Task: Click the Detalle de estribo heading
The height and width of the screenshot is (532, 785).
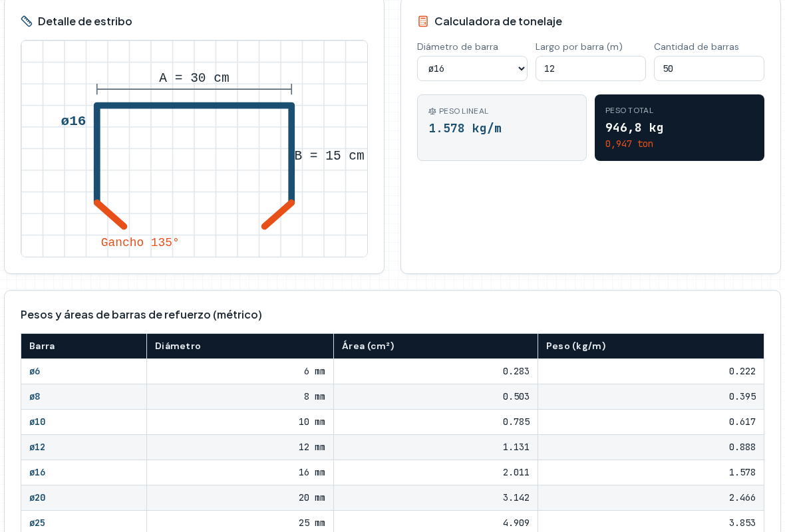Action: coord(85,21)
